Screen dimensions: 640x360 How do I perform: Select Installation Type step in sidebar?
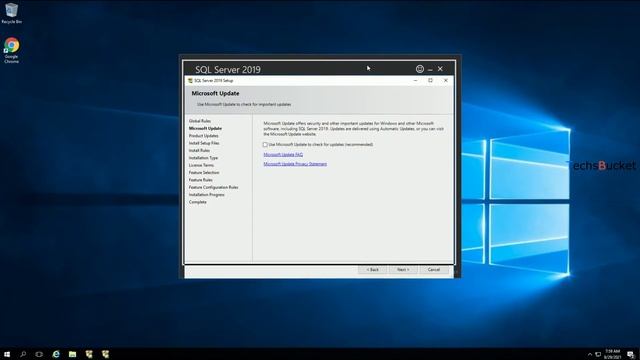point(203,158)
